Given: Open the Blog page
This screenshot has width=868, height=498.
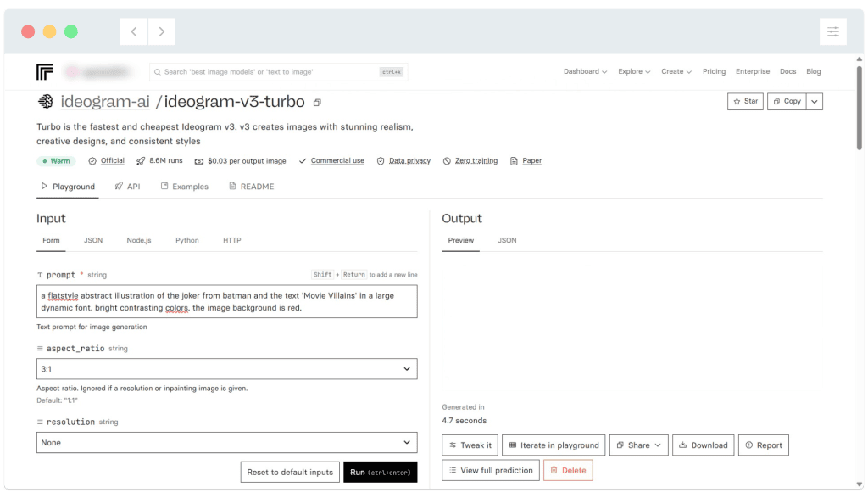Looking at the screenshot, I should [x=813, y=71].
